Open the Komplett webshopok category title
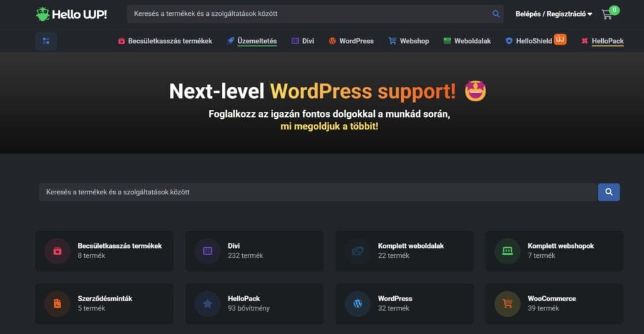 click(x=560, y=246)
